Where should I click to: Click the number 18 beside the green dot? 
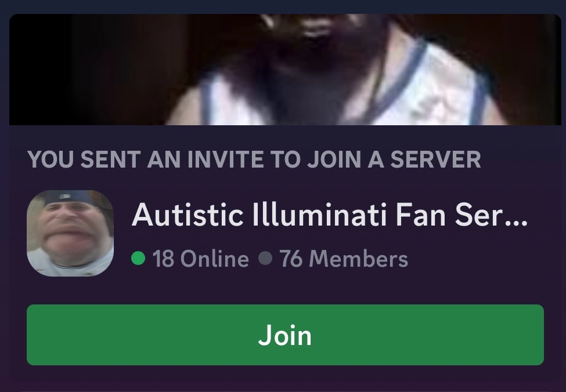(x=163, y=259)
